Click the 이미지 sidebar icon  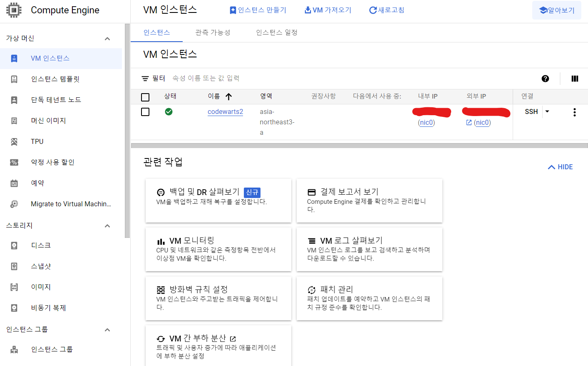pos(14,287)
